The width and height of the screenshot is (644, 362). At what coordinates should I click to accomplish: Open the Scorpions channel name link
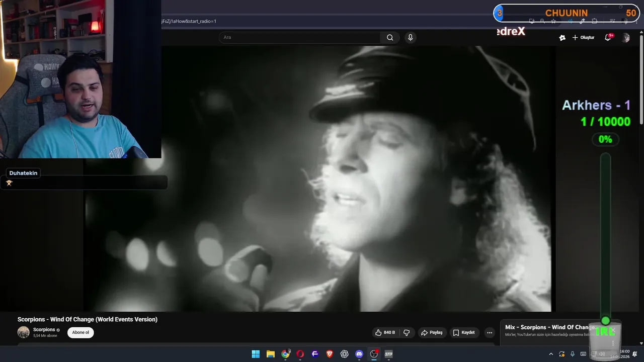coord(44,330)
